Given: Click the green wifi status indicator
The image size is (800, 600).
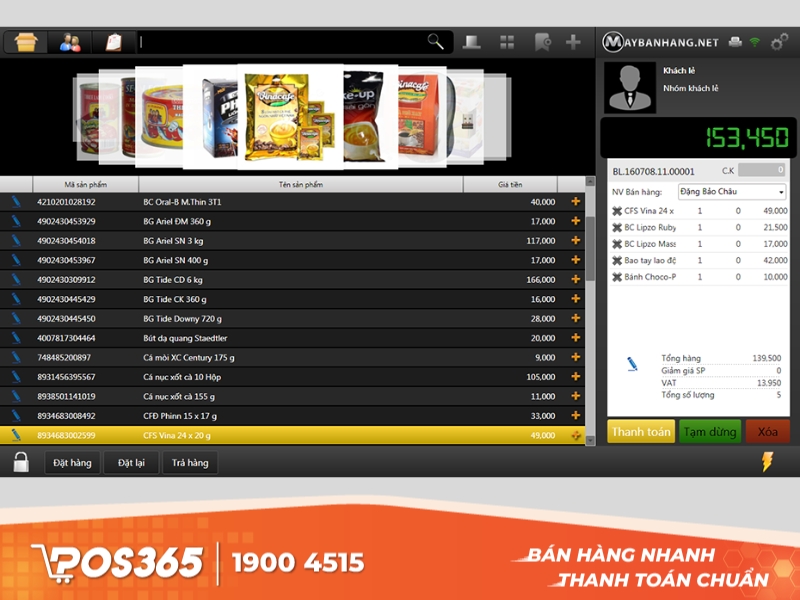Looking at the screenshot, I should pos(755,42).
